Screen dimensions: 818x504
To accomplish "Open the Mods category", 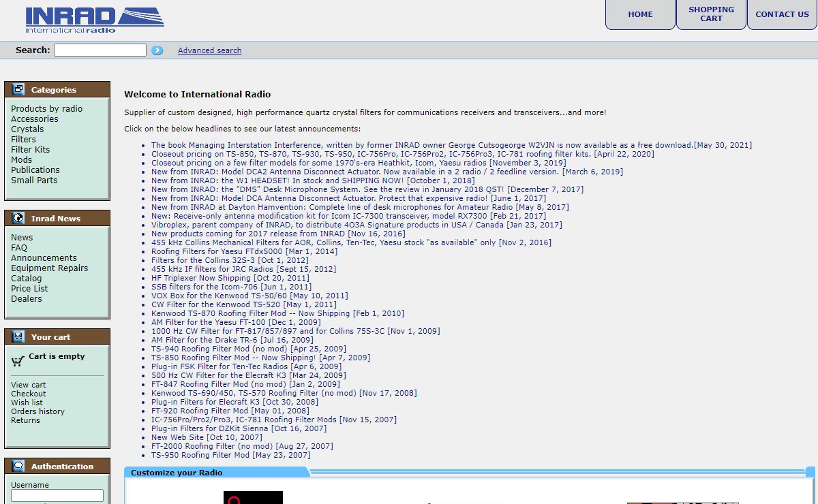I will click(x=22, y=160).
